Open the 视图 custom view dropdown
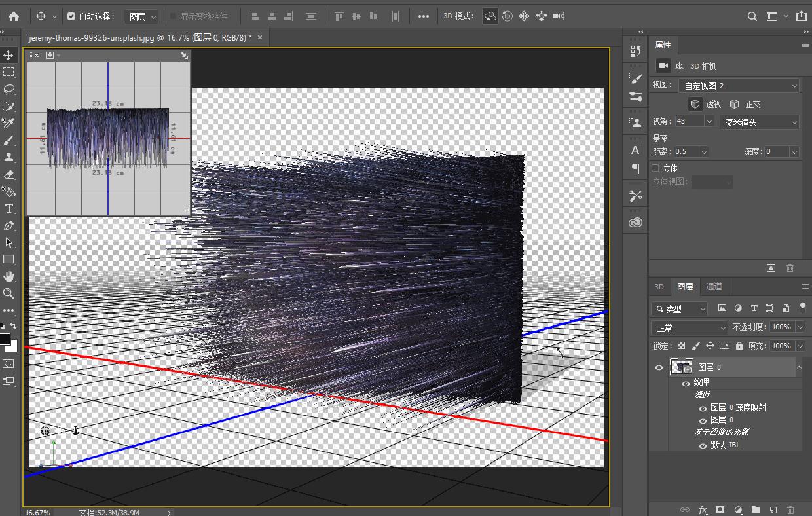Screen dimensions: 812x516 [x=739, y=86]
